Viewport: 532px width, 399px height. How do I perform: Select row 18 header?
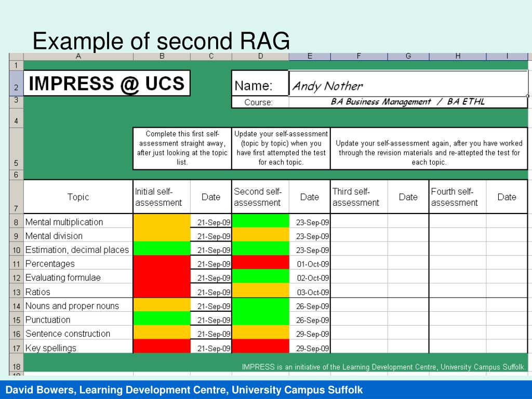(x=16, y=362)
